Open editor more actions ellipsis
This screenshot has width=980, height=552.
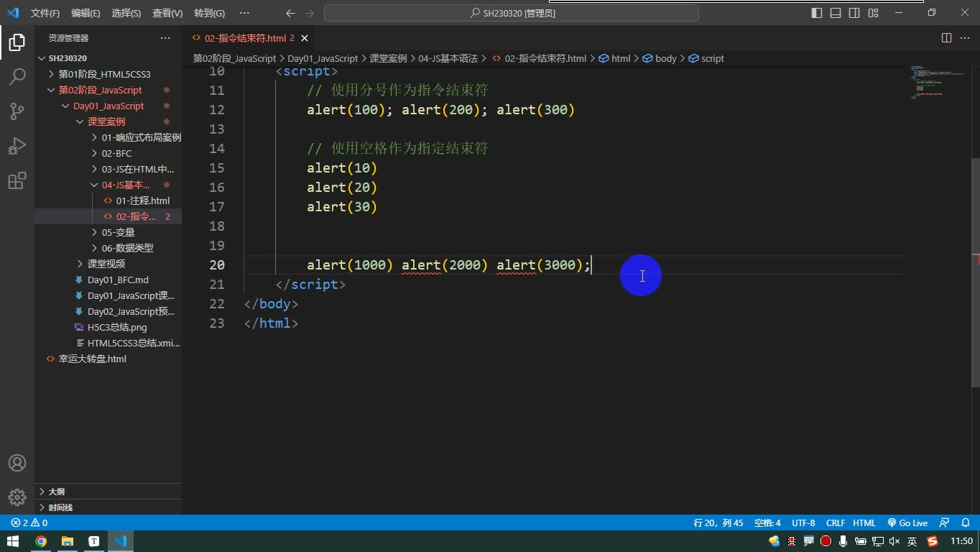click(x=965, y=37)
